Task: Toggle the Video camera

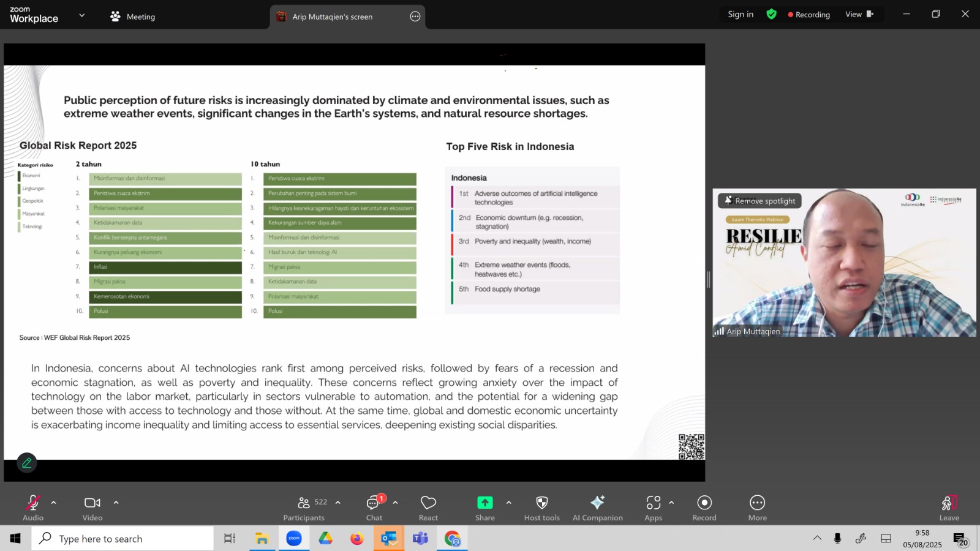Action: (92, 508)
